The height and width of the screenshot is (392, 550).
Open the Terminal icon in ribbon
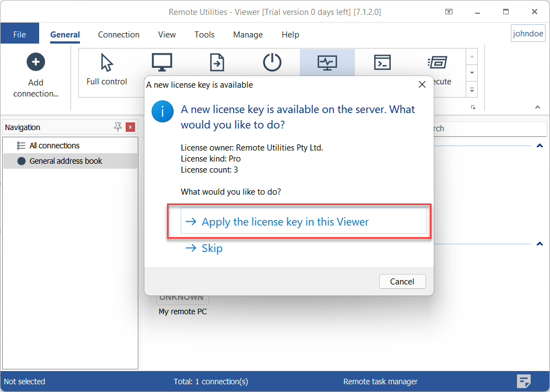click(x=382, y=62)
